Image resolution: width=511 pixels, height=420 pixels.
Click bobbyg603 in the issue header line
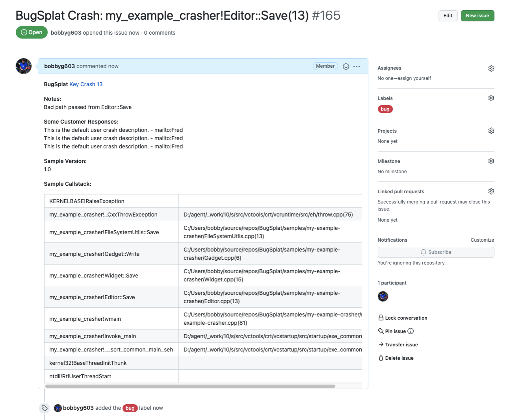[x=66, y=33]
